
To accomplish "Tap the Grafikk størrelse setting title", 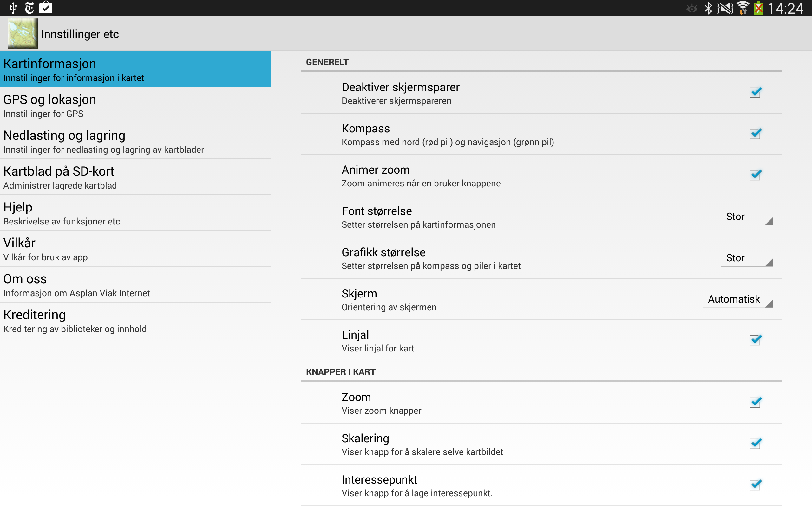I will [383, 253].
